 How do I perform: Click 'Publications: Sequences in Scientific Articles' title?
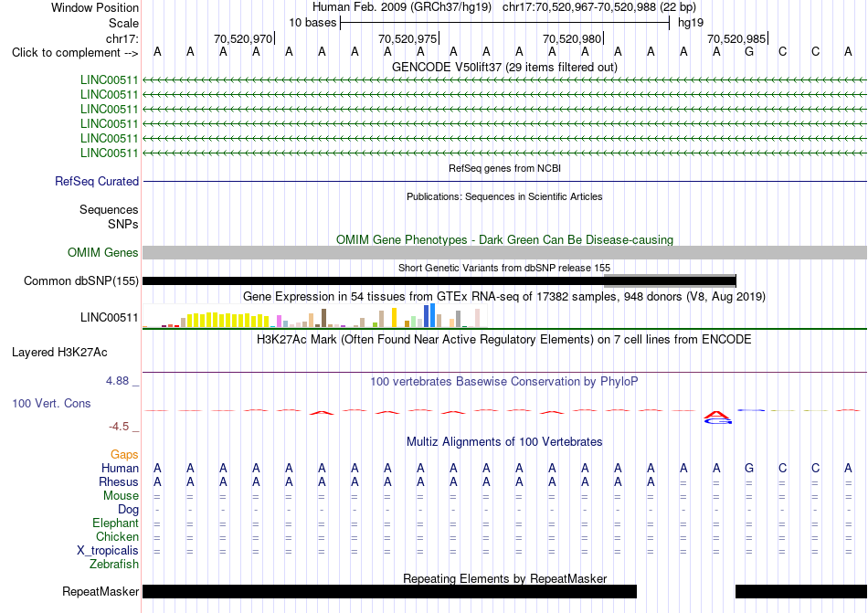[504, 196]
